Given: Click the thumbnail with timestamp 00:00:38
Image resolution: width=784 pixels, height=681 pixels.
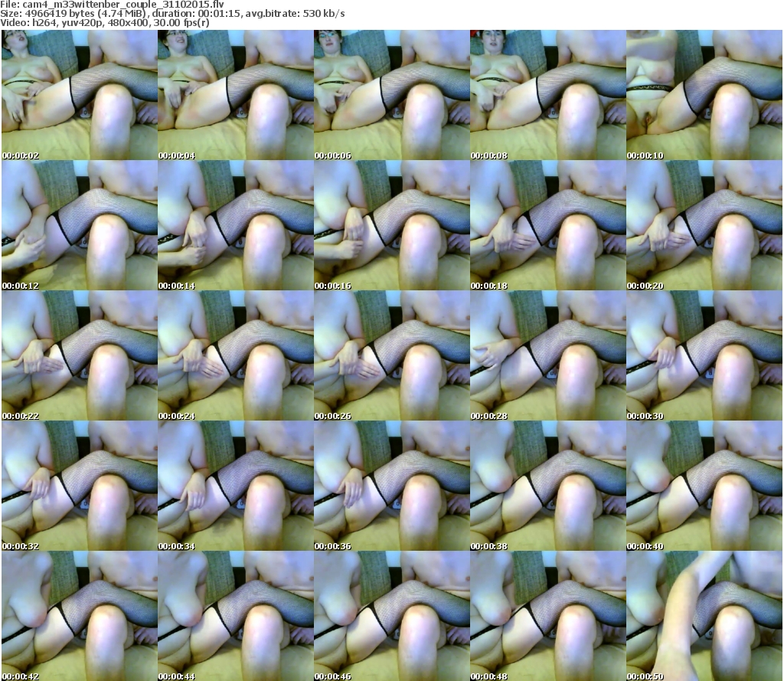Looking at the screenshot, I should (548, 486).
